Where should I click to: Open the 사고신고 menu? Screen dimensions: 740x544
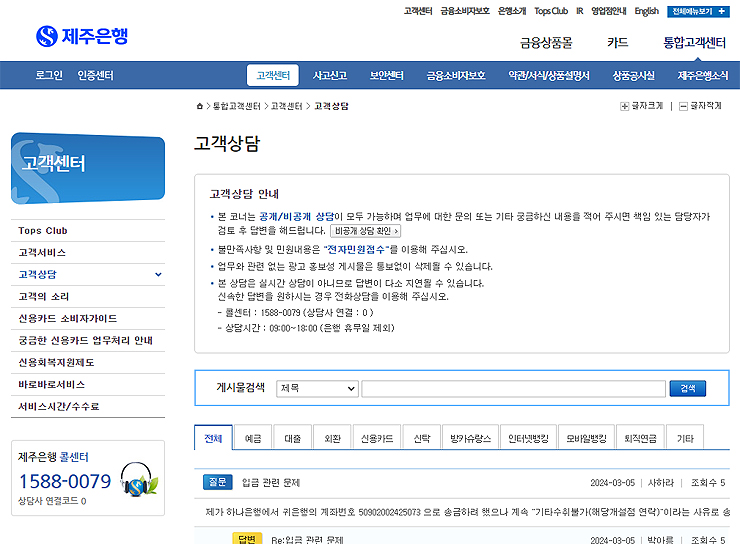coord(330,75)
